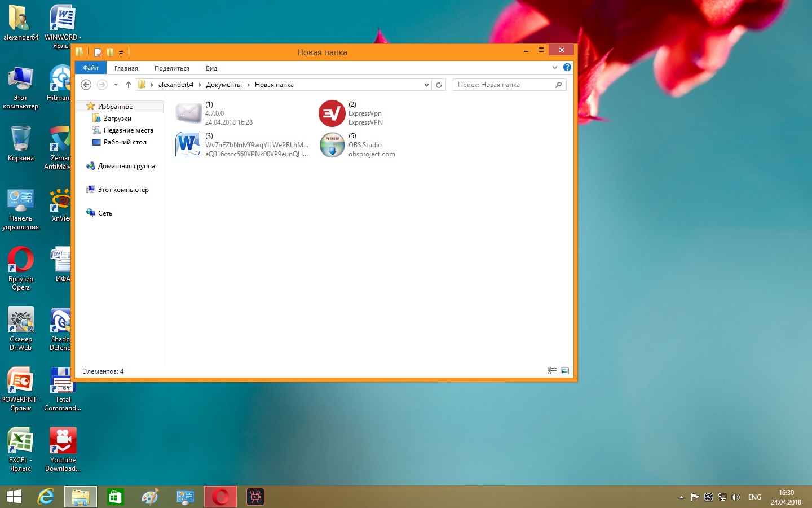Expand the ribbon with chevron
The image size is (812, 508).
[x=555, y=67]
